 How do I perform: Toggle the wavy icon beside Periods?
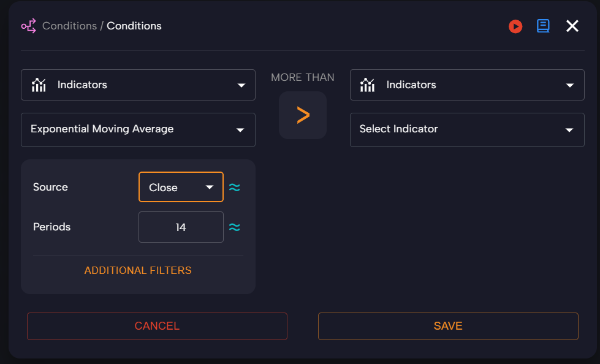[x=234, y=227]
